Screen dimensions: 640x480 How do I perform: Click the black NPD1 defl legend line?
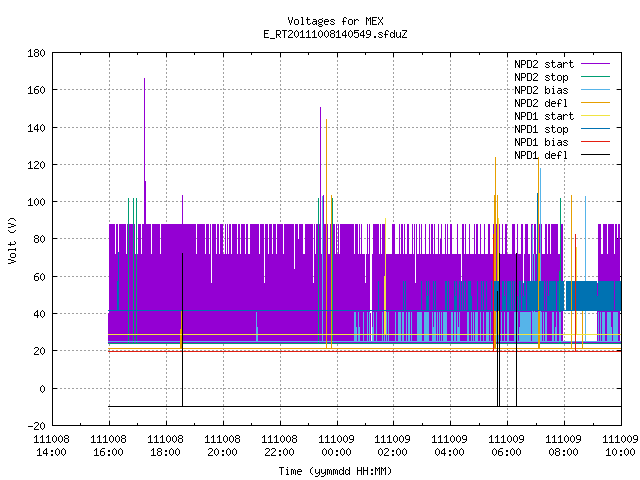click(596, 155)
